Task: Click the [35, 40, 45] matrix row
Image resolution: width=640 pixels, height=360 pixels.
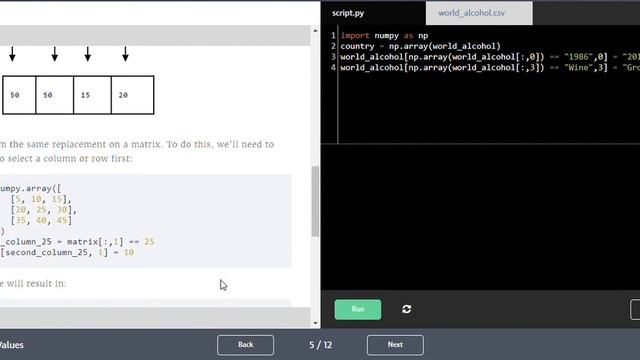Action: (41, 220)
